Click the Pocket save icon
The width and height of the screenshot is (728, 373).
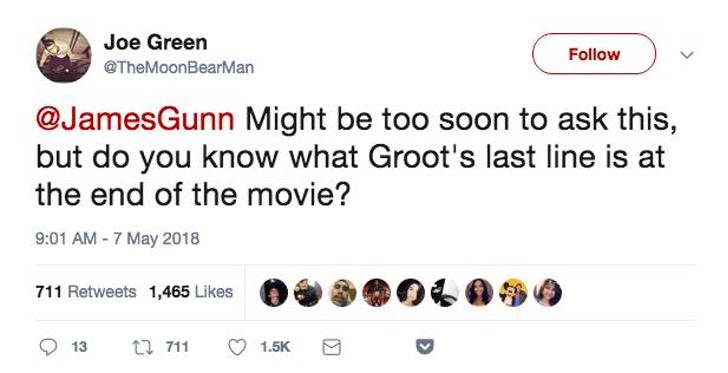pos(424,347)
